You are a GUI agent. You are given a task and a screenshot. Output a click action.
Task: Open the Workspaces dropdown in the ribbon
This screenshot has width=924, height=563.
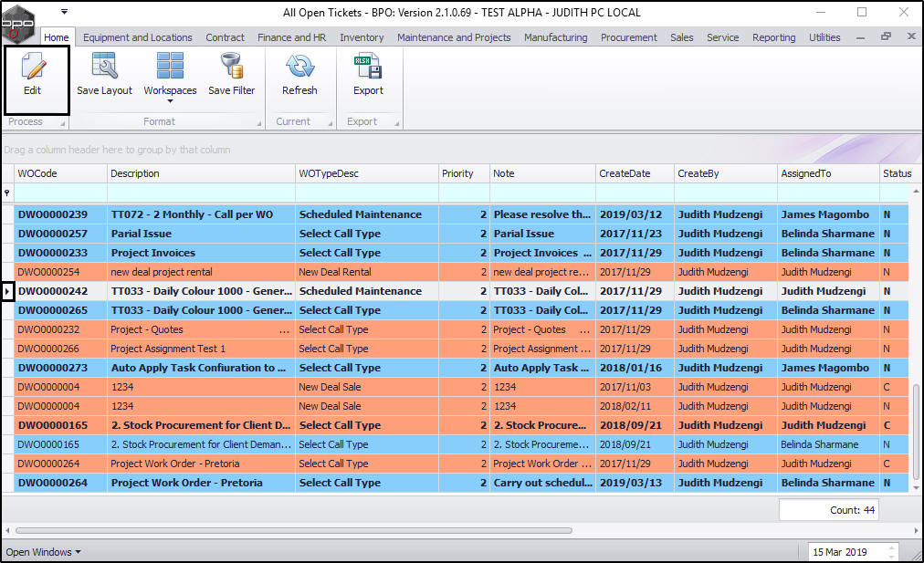170,77
